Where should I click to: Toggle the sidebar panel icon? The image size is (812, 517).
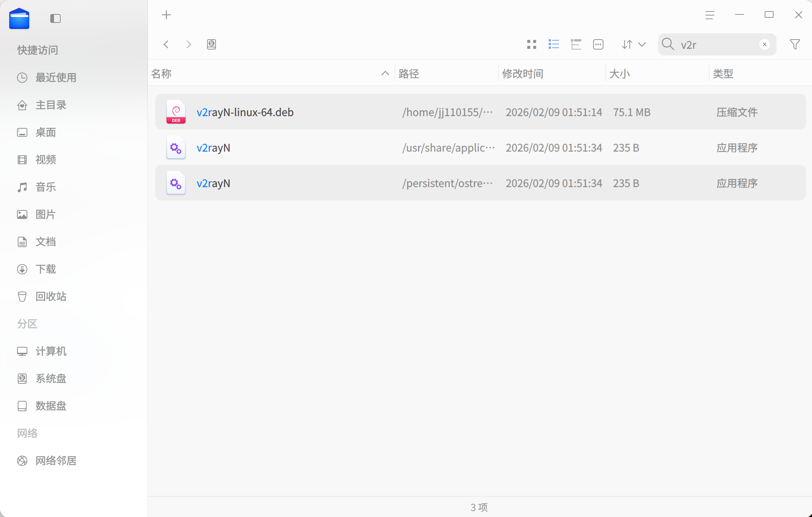coord(55,18)
